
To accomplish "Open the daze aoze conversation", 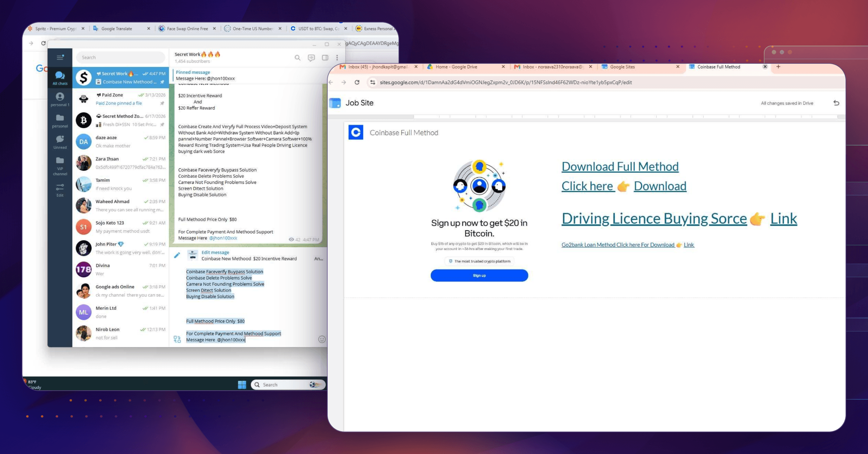I will pyautogui.click(x=120, y=142).
